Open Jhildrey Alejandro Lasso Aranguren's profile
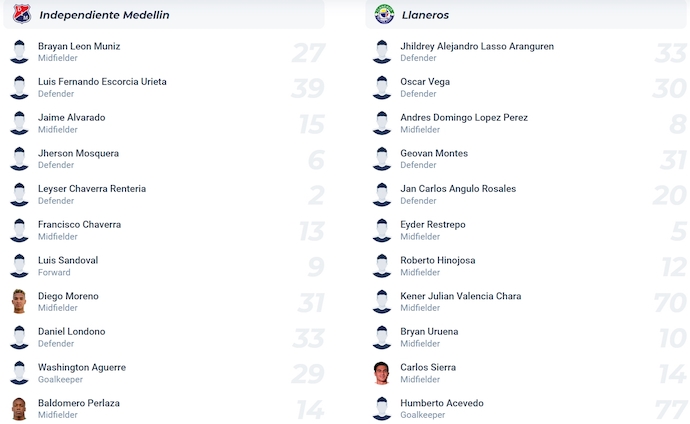The image size is (690, 424). click(476, 47)
